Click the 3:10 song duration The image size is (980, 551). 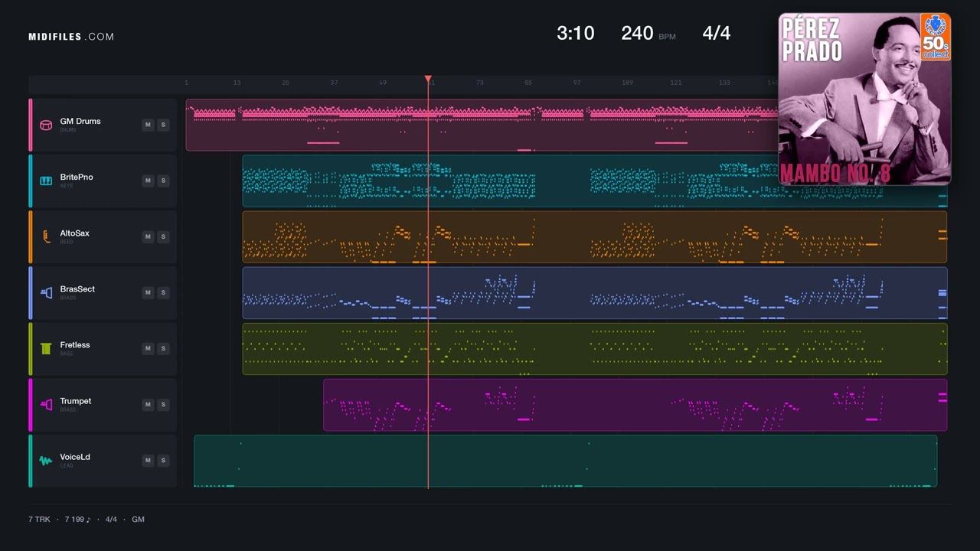pyautogui.click(x=575, y=33)
